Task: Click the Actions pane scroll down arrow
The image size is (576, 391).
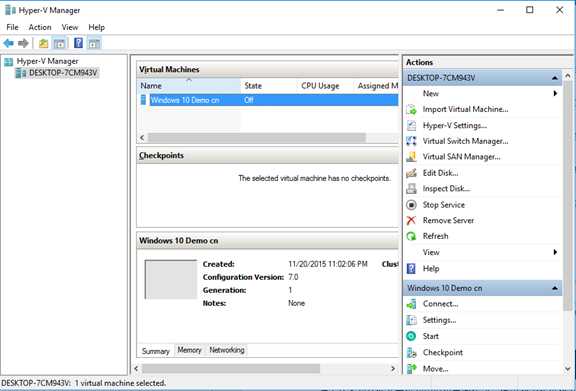Action: point(568,369)
